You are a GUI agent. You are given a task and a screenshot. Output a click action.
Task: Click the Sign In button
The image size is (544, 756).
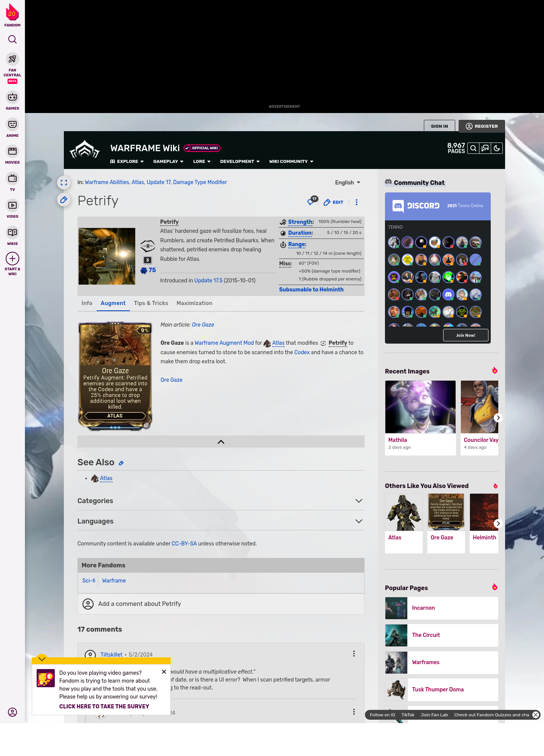439,126
